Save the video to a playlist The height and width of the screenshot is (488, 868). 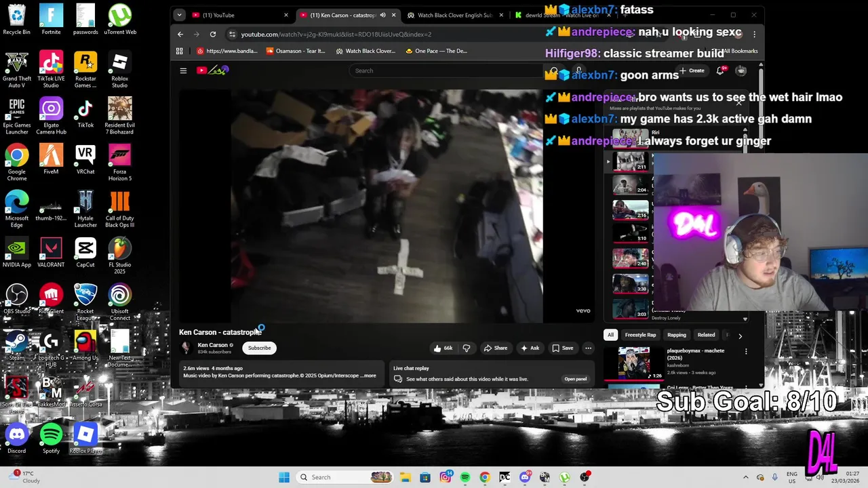coord(562,348)
